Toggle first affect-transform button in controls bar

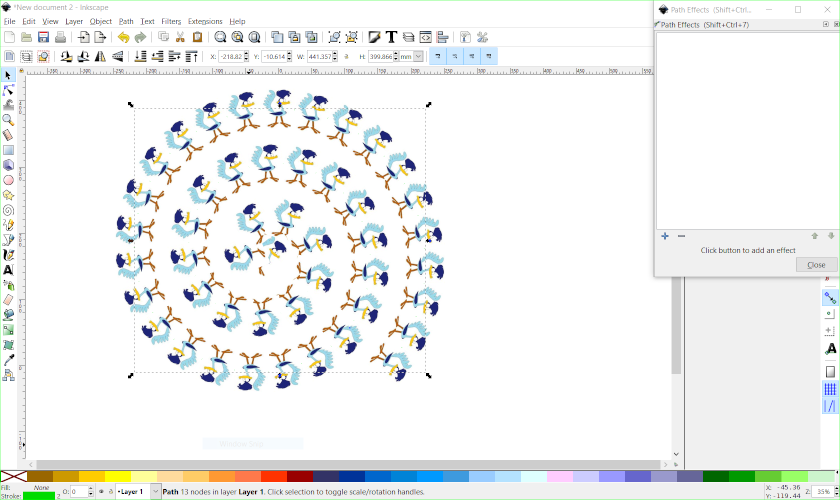point(438,56)
